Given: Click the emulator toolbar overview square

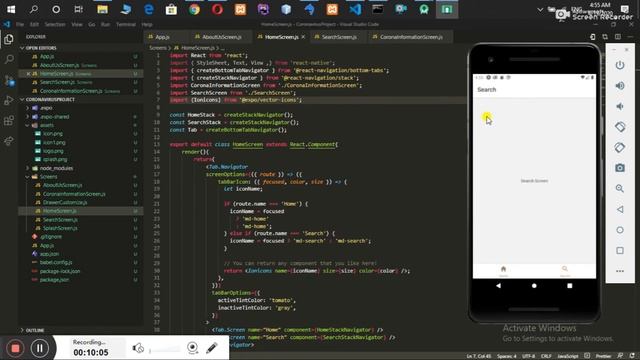Looking at the screenshot, I should click(x=620, y=251).
